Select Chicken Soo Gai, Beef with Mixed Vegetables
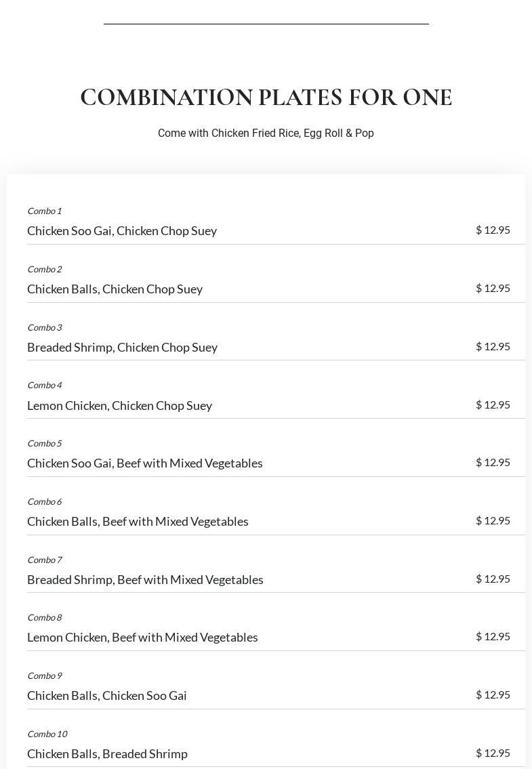532x769 pixels. click(x=144, y=463)
